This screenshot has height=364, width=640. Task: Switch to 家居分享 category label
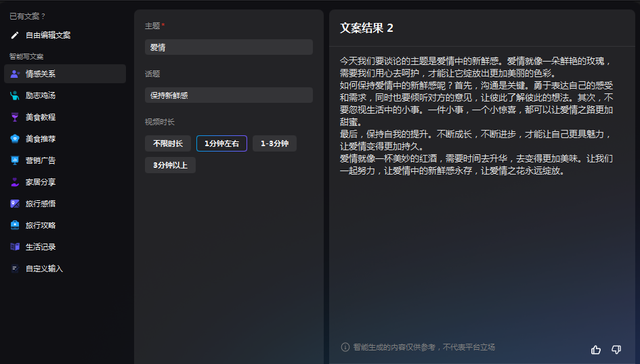(41, 182)
